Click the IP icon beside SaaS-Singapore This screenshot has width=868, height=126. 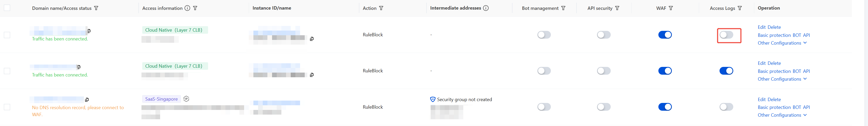[186, 99]
